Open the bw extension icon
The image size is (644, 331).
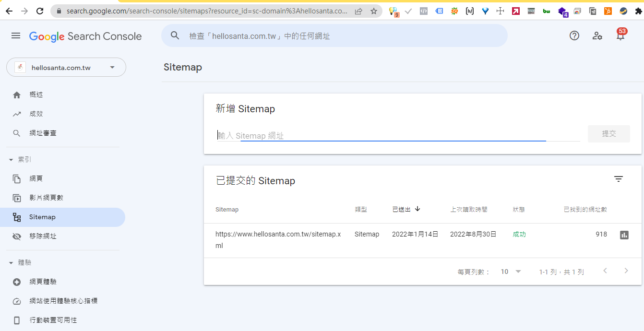click(x=547, y=11)
